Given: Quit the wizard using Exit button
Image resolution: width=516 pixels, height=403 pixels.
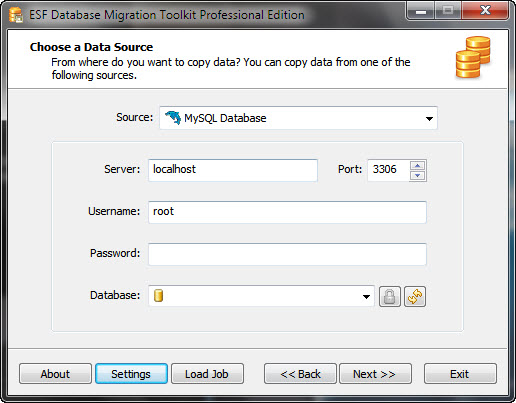Looking at the screenshot, I should 460,374.
